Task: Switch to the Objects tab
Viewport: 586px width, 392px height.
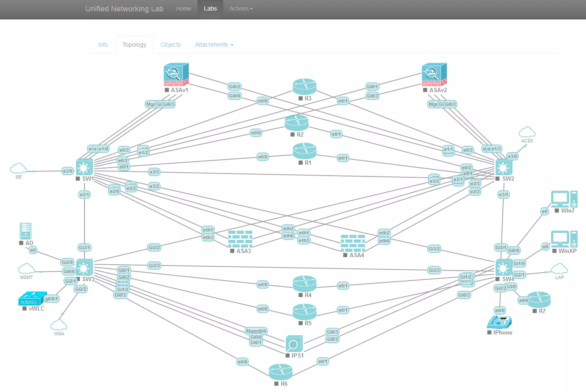Action: coord(171,45)
